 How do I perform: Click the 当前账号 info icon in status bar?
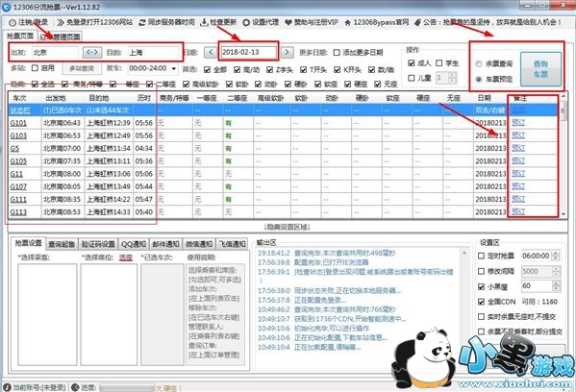[x=7, y=387]
